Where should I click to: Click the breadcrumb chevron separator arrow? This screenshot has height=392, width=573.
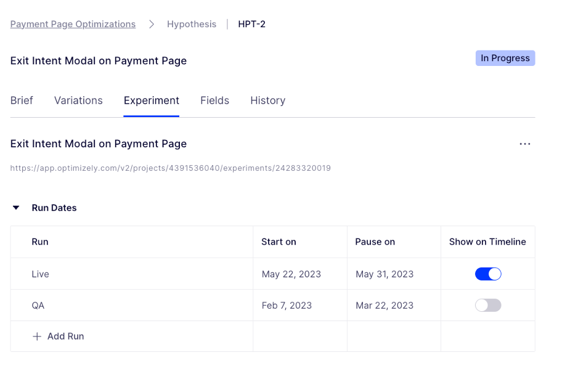tap(152, 24)
